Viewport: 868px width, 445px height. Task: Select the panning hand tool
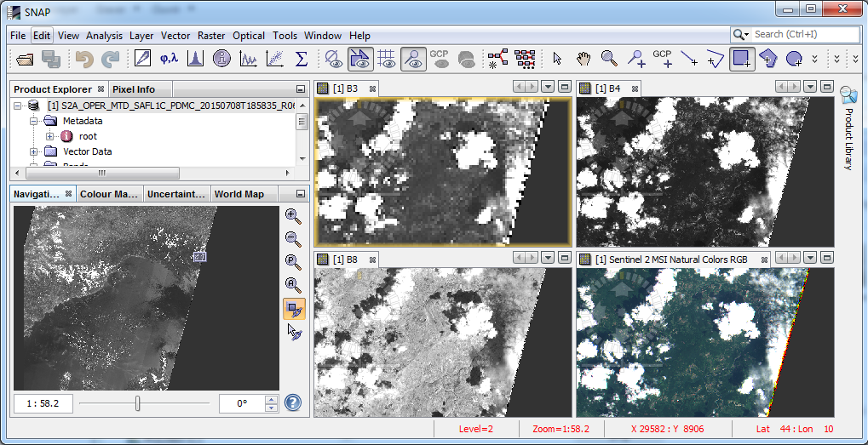click(x=583, y=59)
